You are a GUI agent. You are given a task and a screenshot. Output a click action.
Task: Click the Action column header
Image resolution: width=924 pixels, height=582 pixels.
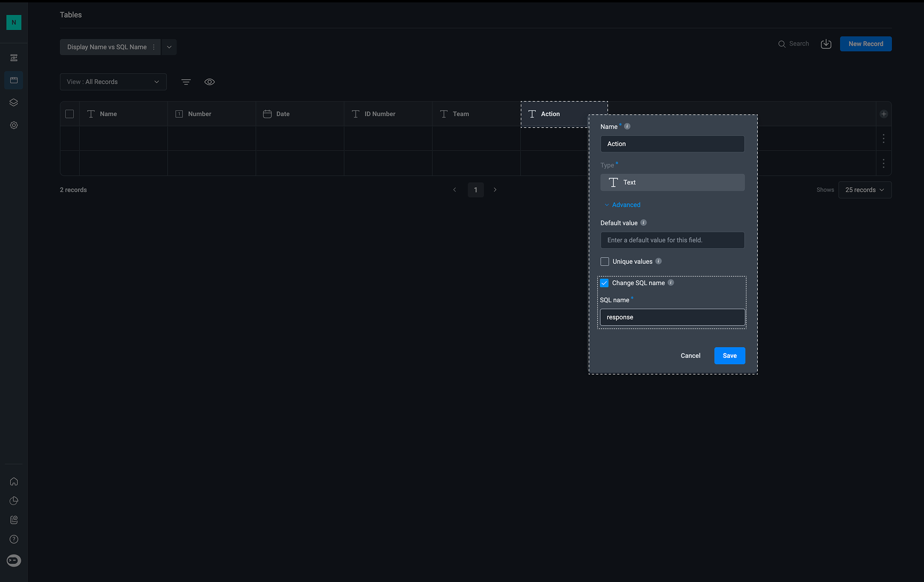(564, 114)
